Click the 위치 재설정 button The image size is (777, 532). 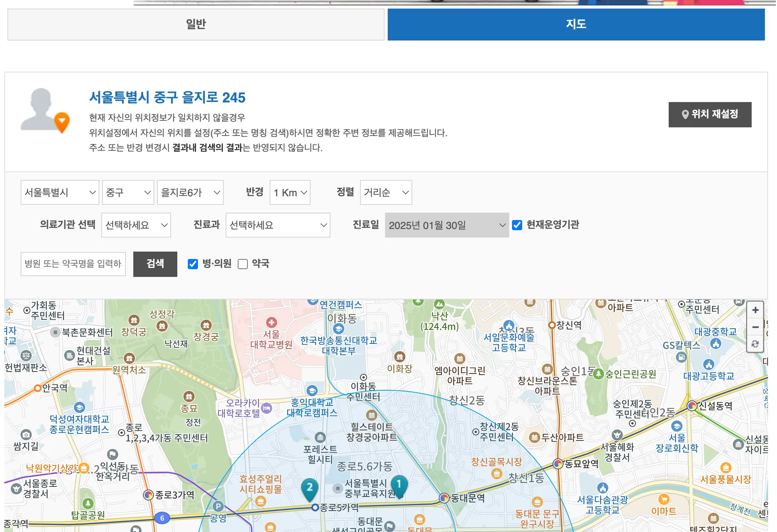(710, 115)
